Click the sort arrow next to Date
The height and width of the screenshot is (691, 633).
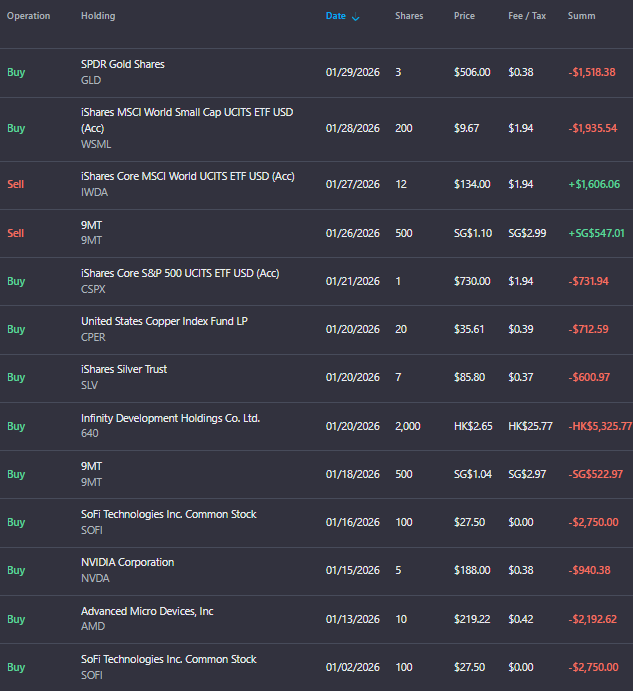coord(357,17)
